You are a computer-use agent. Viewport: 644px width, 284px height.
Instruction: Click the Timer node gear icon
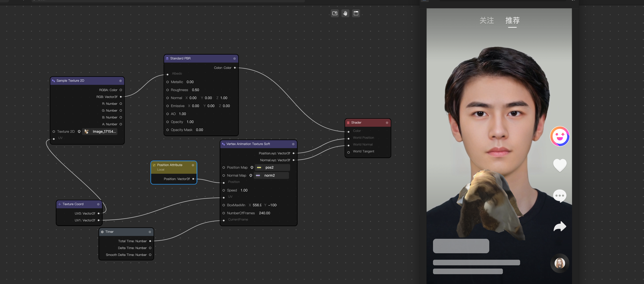102,232
